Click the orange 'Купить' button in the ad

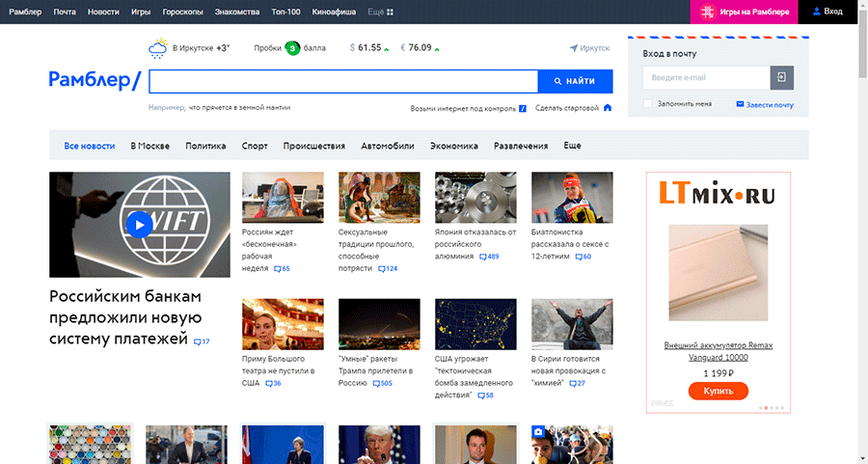pos(719,391)
